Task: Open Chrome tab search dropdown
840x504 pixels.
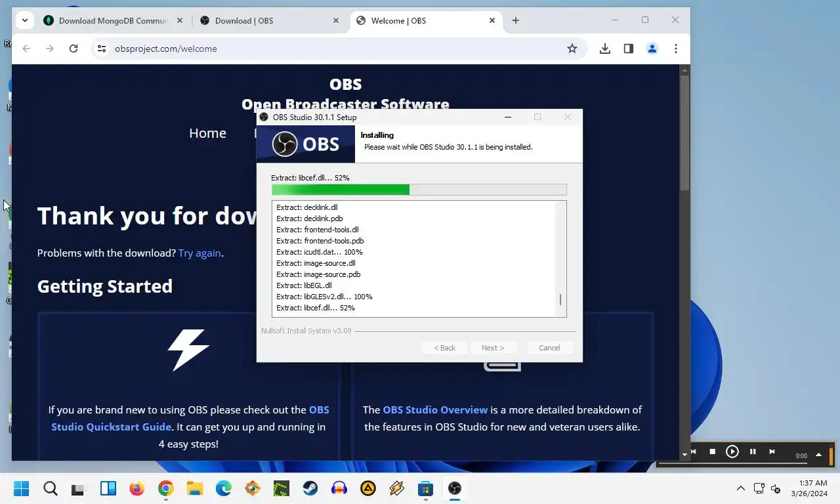Action: (x=24, y=20)
